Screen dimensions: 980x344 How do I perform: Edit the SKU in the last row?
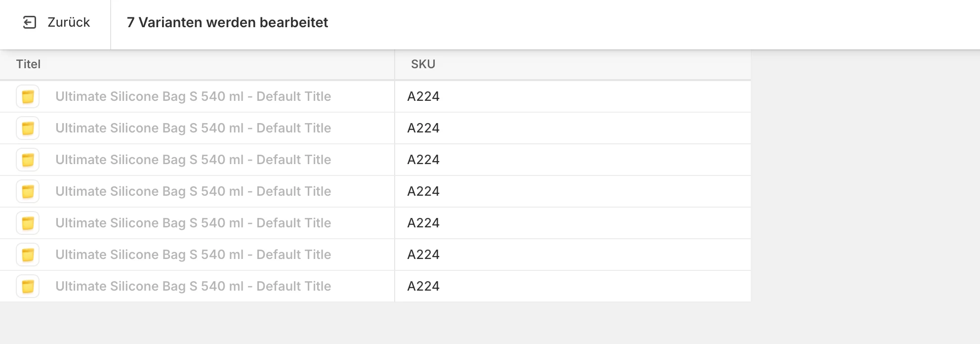coord(573,286)
